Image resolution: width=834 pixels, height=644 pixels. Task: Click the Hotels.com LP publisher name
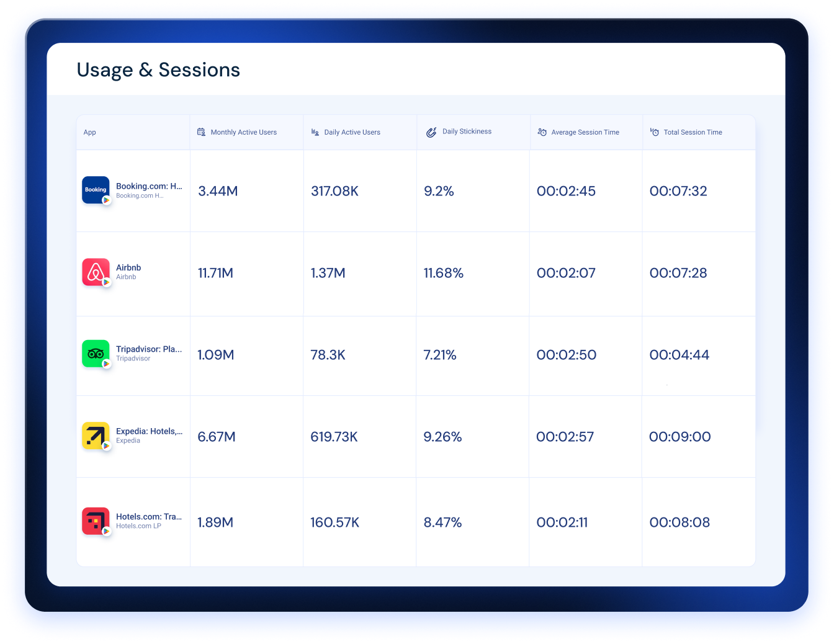pos(138,526)
